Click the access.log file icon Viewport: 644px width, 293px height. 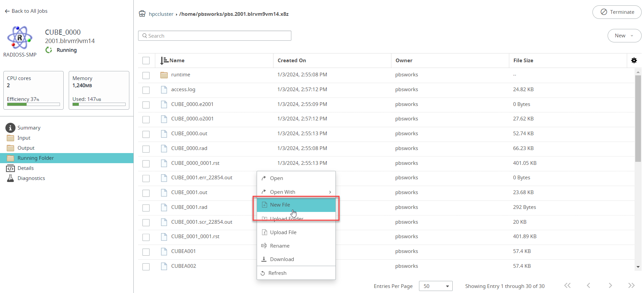[164, 89]
